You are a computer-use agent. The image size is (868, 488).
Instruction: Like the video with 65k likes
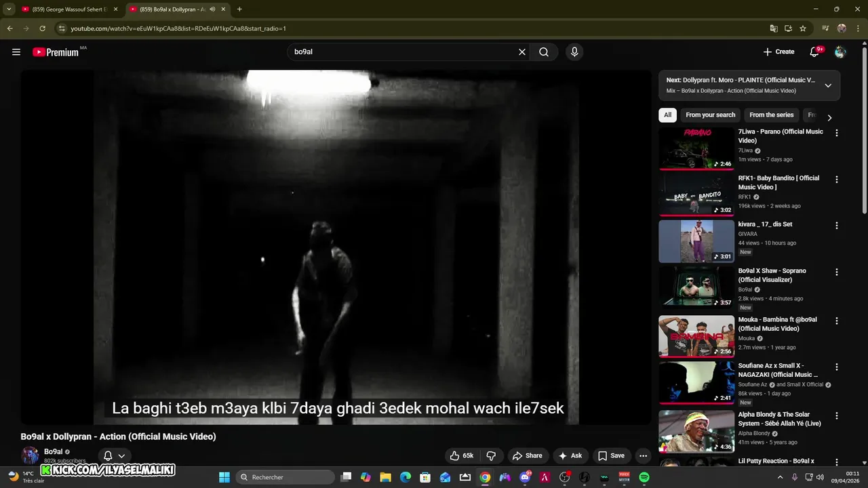pos(462,455)
